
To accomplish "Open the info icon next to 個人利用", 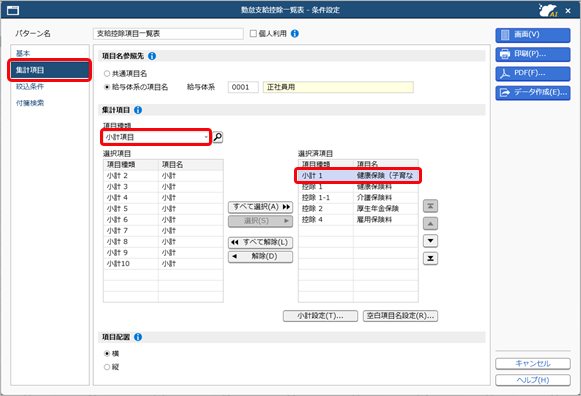I will click(x=295, y=34).
